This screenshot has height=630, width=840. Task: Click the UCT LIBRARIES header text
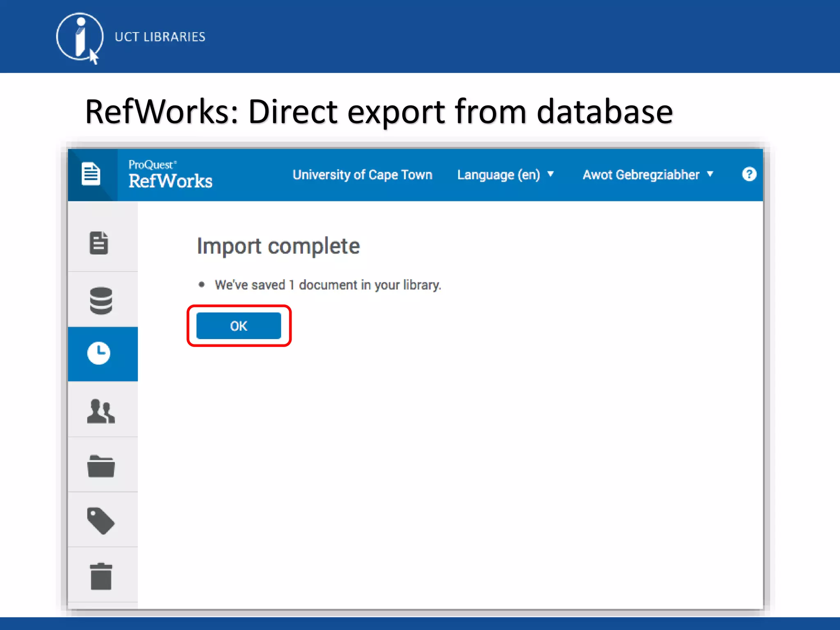tap(160, 37)
